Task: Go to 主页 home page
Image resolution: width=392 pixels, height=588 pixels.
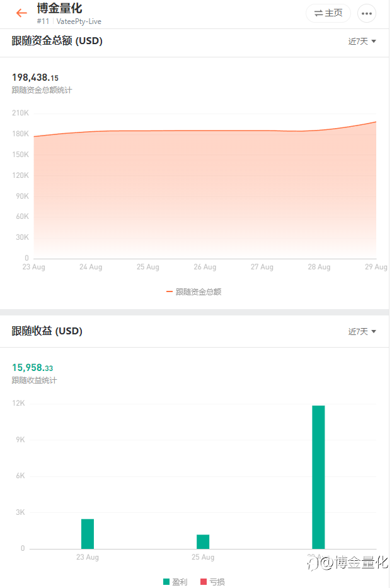Action: click(x=328, y=13)
